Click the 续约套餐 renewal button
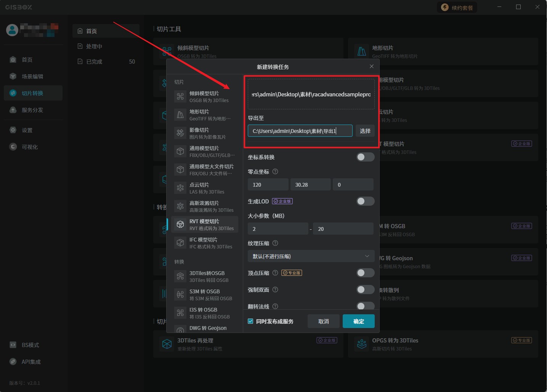547x392 pixels. pos(457,8)
